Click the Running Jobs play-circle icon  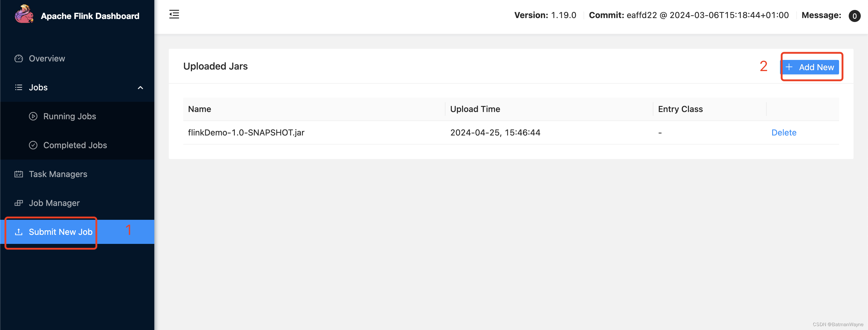coord(33,117)
